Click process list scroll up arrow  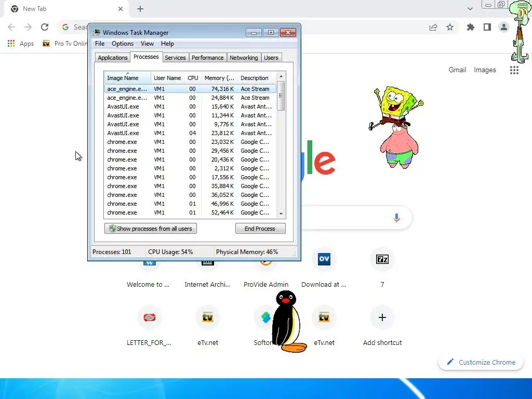(x=281, y=77)
